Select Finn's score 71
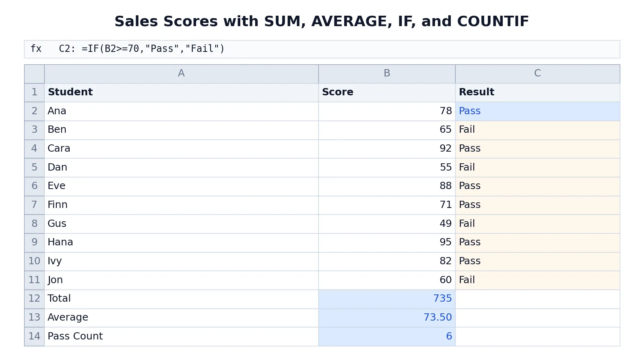Viewport: 644px width, 362px height. (387, 205)
